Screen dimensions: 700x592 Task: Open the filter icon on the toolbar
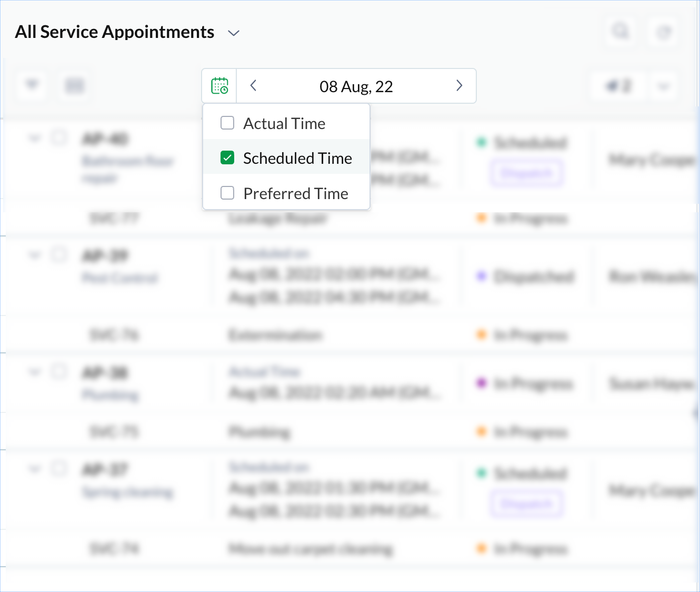(32, 85)
